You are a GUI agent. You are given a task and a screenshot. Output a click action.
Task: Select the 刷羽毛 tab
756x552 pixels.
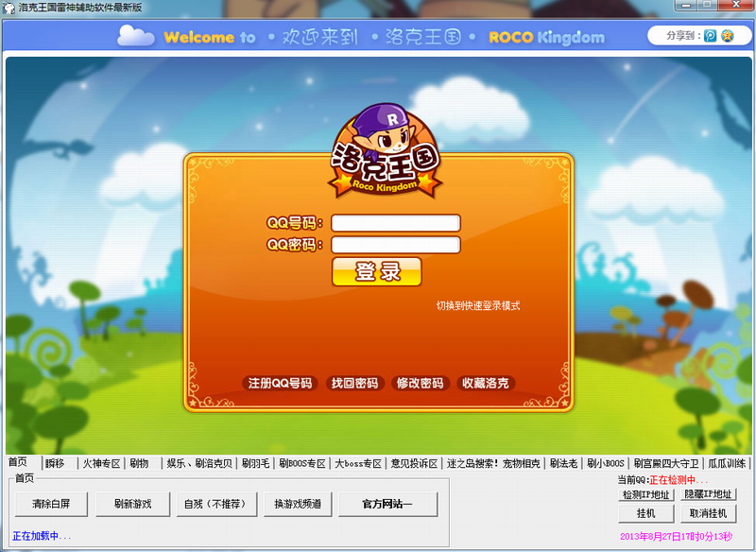[255, 464]
